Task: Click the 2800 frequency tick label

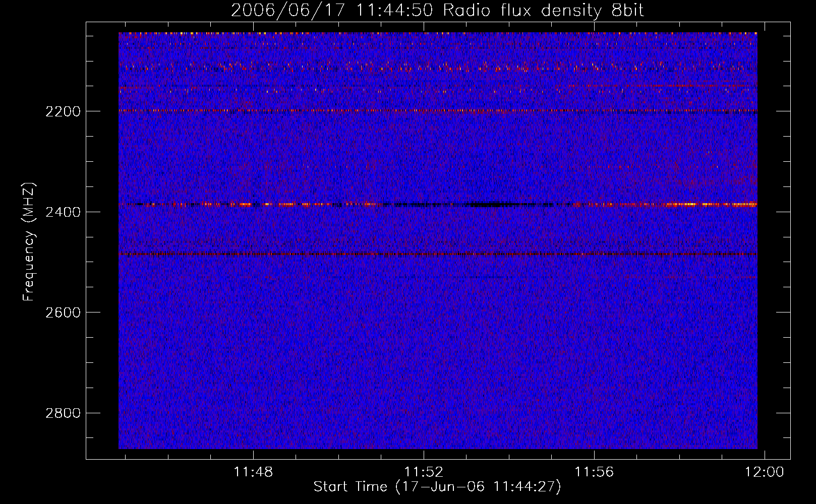Action: [x=63, y=413]
